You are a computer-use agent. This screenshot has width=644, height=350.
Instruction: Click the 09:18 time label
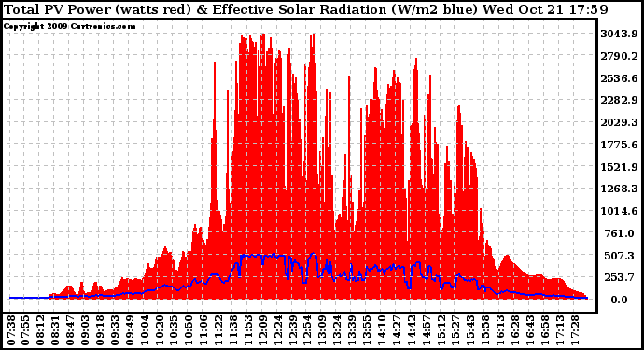coord(100,330)
